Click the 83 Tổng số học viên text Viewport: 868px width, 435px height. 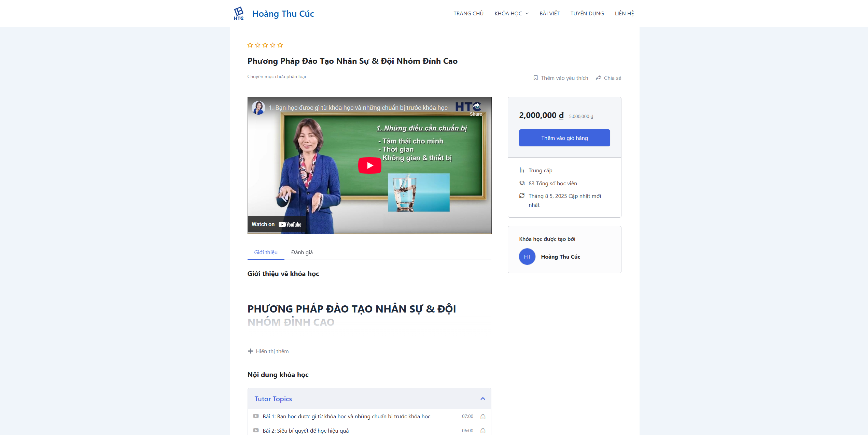tap(552, 183)
